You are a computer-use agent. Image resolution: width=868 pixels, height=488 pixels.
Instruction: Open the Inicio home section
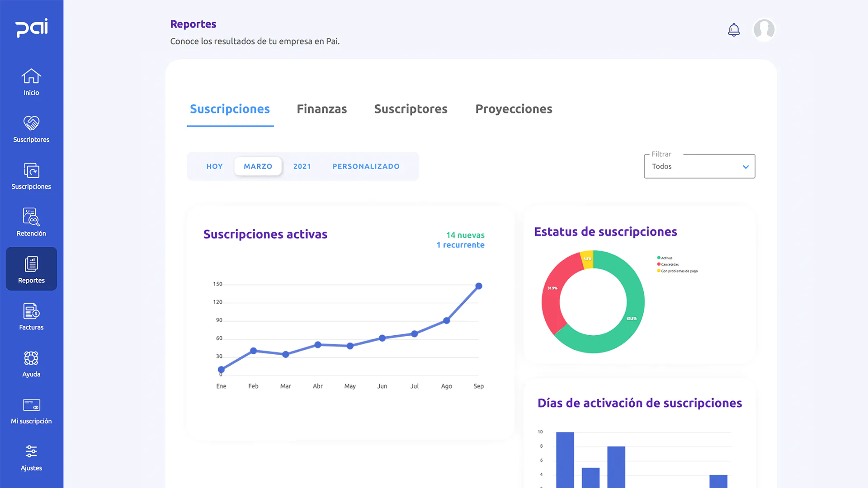[x=31, y=82]
